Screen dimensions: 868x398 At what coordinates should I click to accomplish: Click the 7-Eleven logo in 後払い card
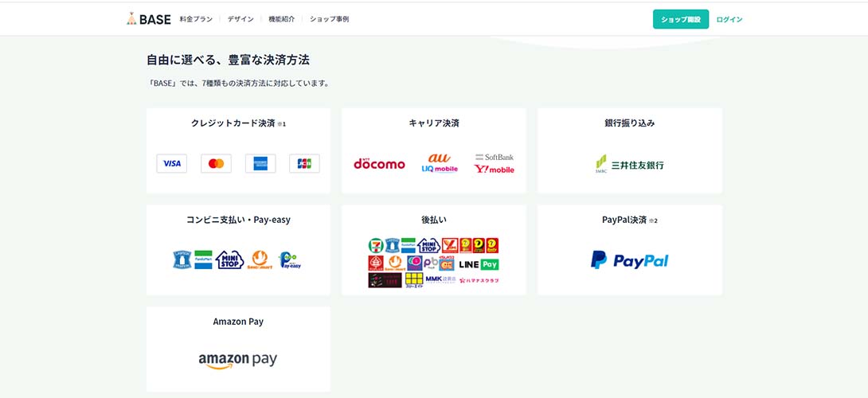click(x=377, y=246)
